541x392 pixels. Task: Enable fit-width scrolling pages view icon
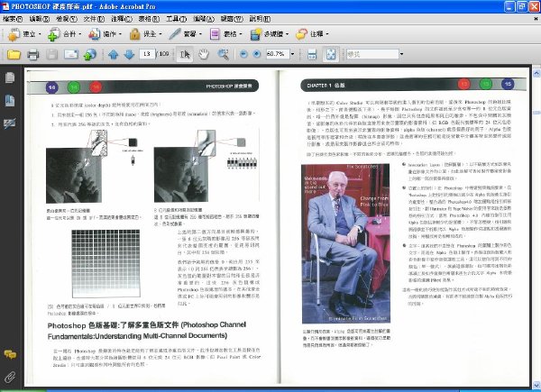coord(312,54)
